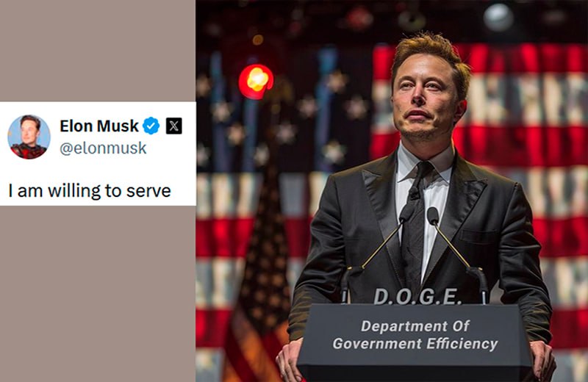Open the @elonmusk handle link
Viewport: 588px width, 382px height.
point(103,148)
